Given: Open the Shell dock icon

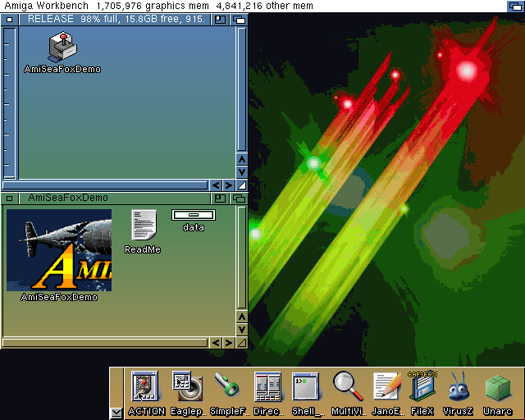Looking at the screenshot, I should click(305, 386).
